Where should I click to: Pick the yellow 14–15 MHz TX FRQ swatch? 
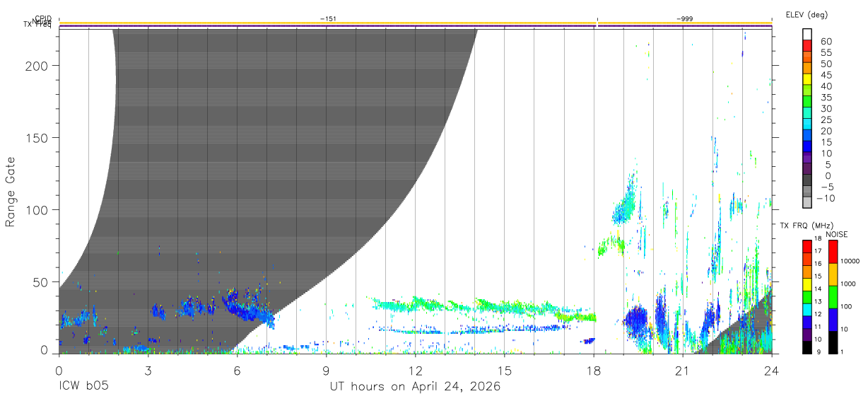pos(807,284)
